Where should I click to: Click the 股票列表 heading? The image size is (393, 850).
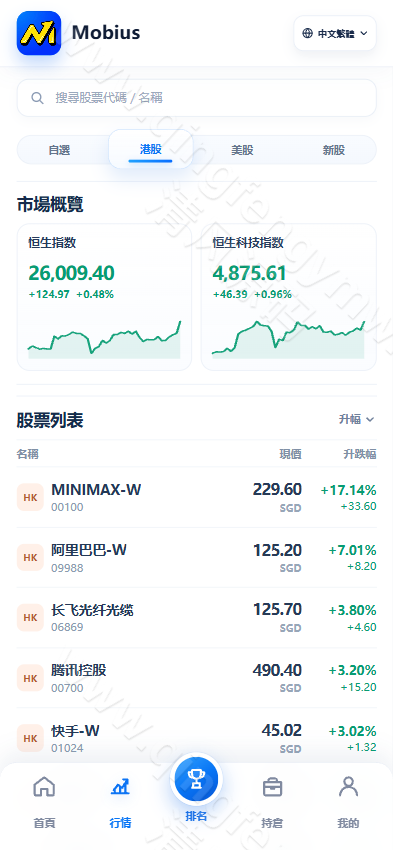[x=50, y=420]
